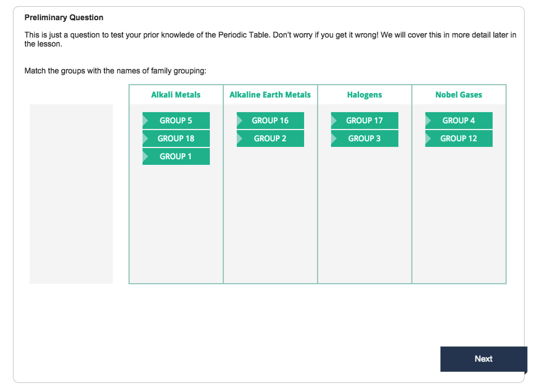
Task: Pick the GROUP 4 tile
Action: pos(458,121)
